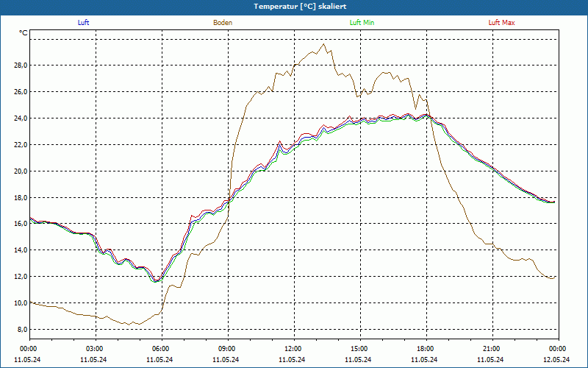Click the Boden curve peak near 13:20
This screenshot has height=368, width=588.
pyautogui.click(x=324, y=44)
